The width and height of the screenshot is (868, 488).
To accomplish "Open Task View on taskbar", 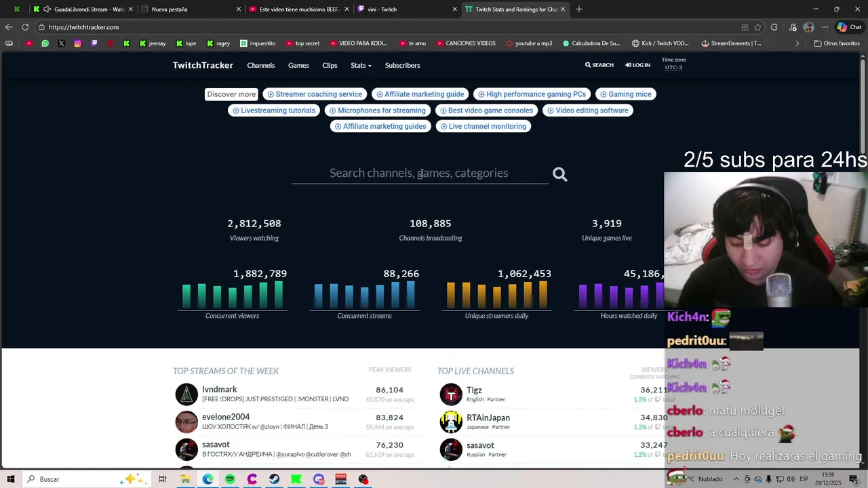I will point(163,479).
